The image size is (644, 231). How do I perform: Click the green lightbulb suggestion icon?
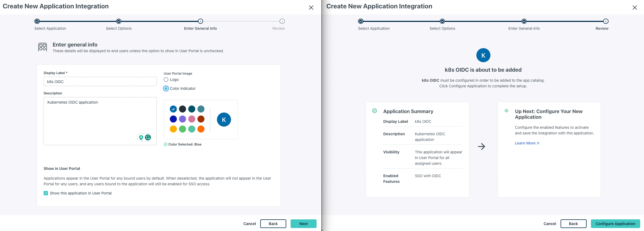141,137
